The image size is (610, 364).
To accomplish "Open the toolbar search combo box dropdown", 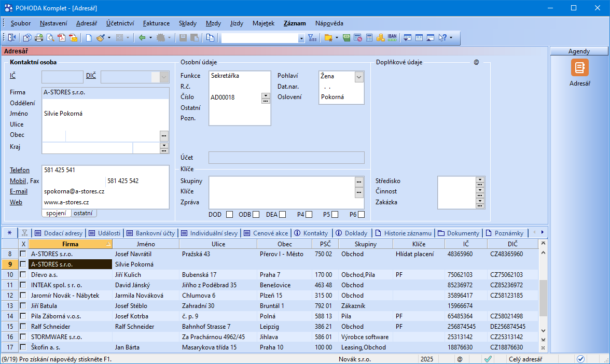I will click(301, 38).
